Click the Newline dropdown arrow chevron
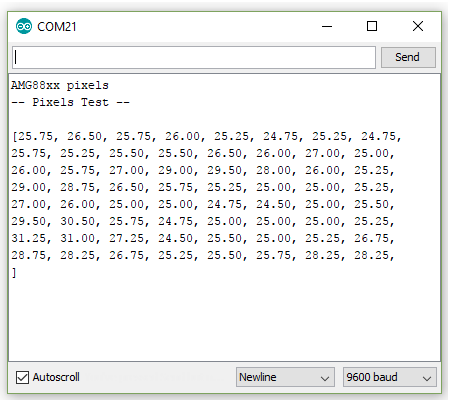The width and height of the screenshot is (453, 403). coord(325,378)
